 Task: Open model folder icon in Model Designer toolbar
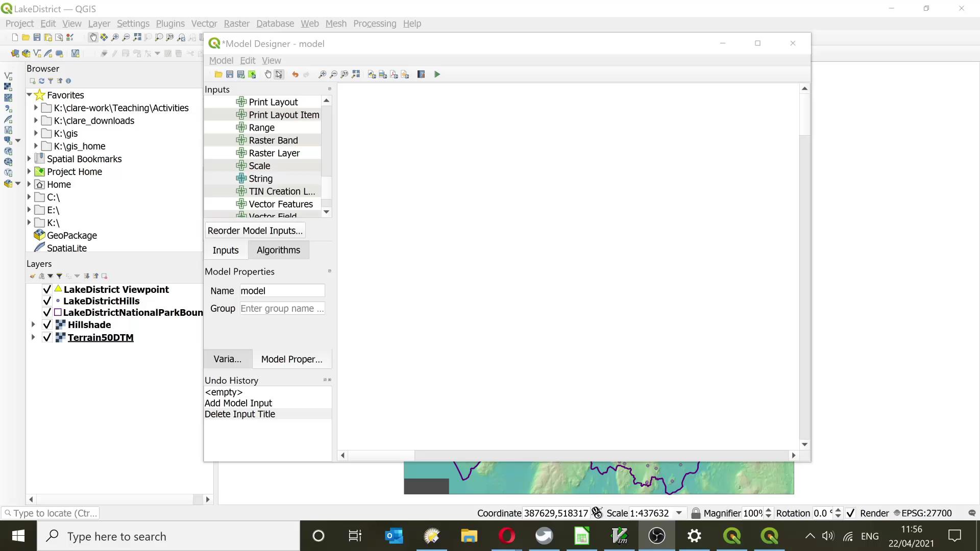(218, 74)
